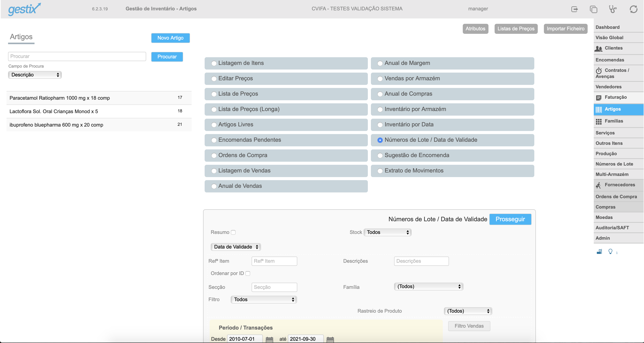Open article Lactoflora Sol. Oral Crianças Monod x 5

click(x=99, y=111)
